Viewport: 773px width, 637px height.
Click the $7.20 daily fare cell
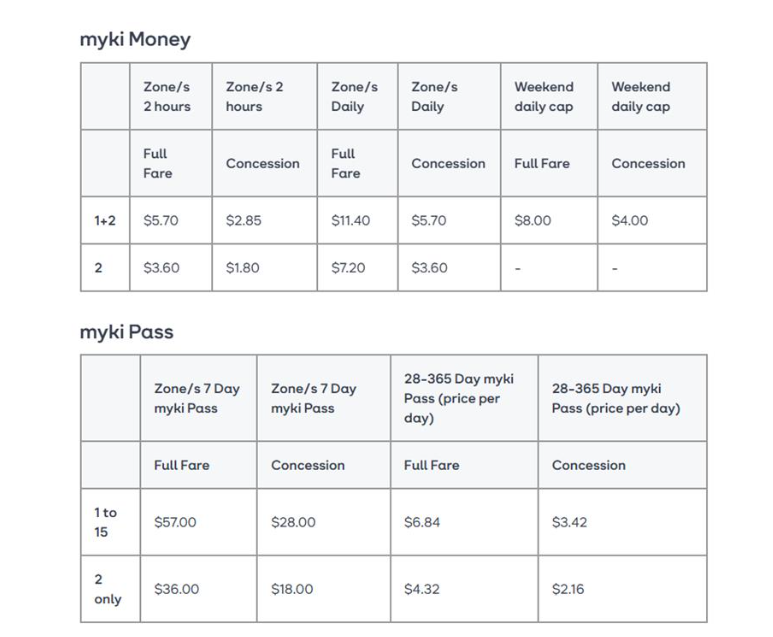349,267
